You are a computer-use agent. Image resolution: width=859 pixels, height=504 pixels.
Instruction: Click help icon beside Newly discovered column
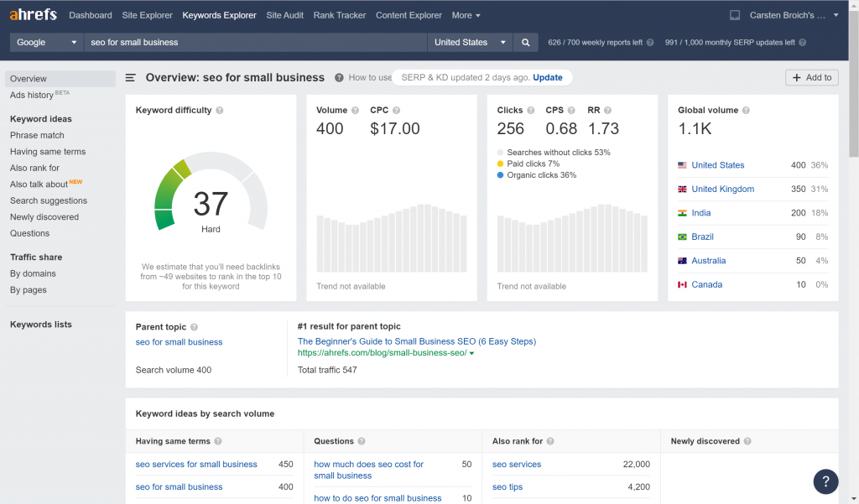(x=747, y=441)
